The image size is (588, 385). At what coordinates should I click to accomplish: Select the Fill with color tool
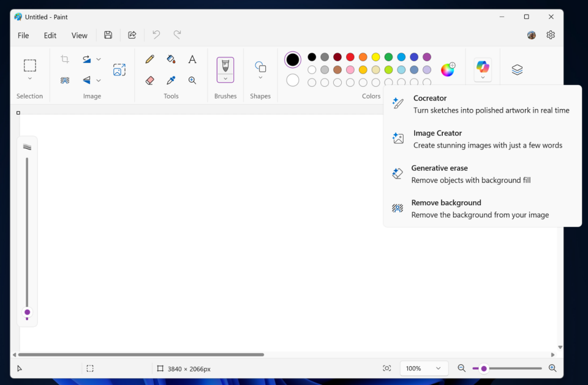pos(171,59)
